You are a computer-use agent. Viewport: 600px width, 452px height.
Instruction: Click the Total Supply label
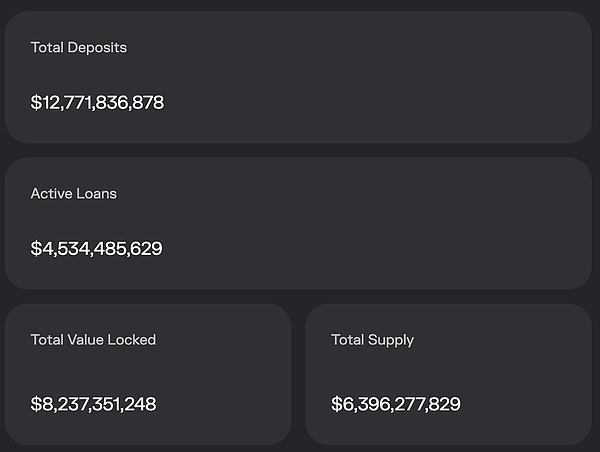click(x=372, y=339)
